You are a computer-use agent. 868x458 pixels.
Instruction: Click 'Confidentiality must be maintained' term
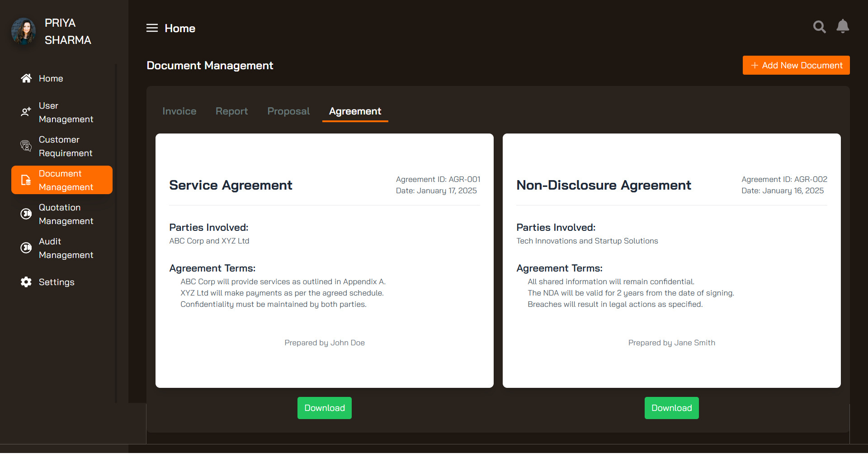(x=274, y=304)
